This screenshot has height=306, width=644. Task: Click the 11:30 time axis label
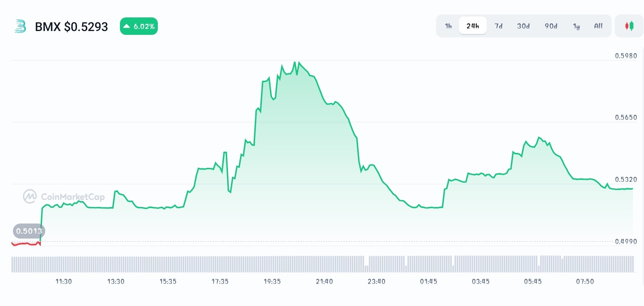point(63,281)
